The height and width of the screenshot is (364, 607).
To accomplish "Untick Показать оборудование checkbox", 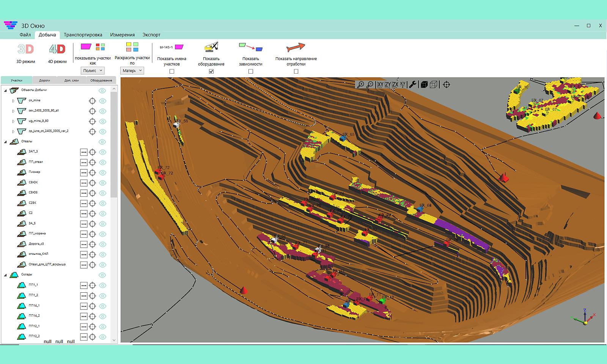I will click(x=211, y=71).
